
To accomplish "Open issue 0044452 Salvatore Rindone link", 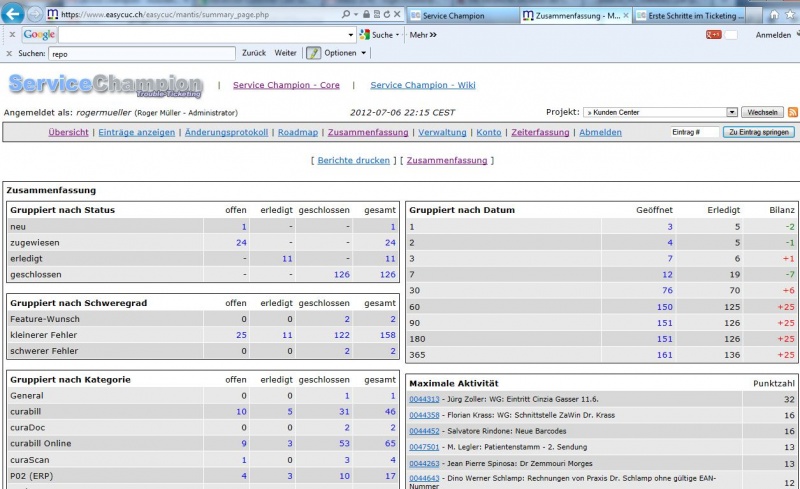I will 424,431.
